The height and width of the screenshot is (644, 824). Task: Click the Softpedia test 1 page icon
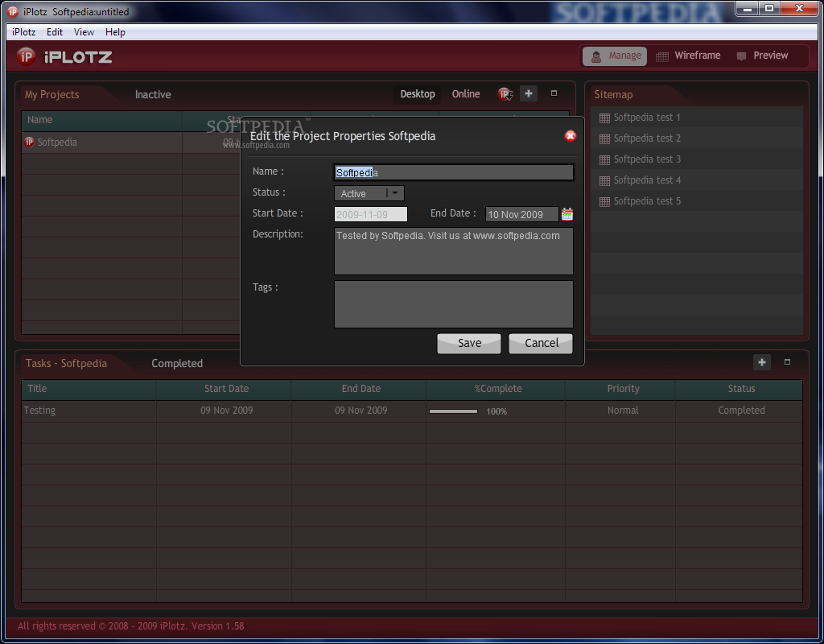pos(604,118)
